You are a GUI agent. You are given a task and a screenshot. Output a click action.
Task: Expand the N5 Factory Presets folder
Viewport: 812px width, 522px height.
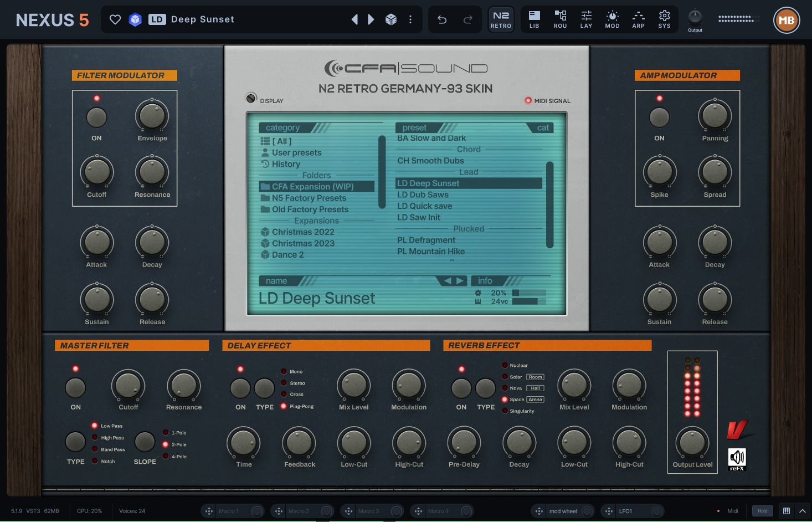click(x=309, y=198)
